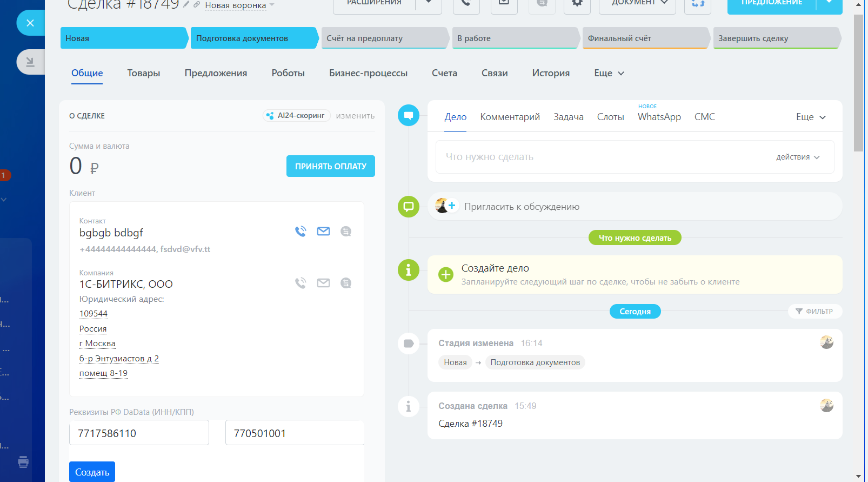Expand the Еще menu in the deal tabs
This screenshot has width=868, height=482.
tap(609, 73)
